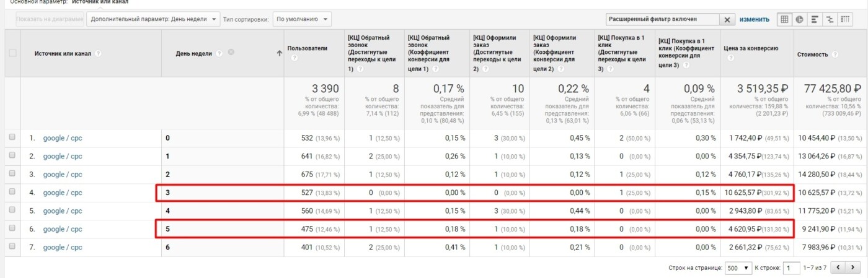Click the изменить filter link
Viewport: 868px width, 278px height.
755,20
